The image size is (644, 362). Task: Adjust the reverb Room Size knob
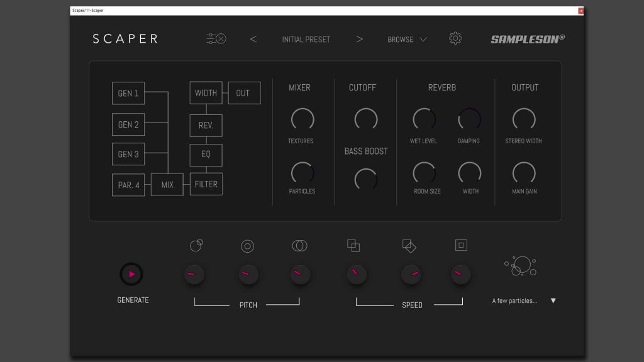[425, 173]
